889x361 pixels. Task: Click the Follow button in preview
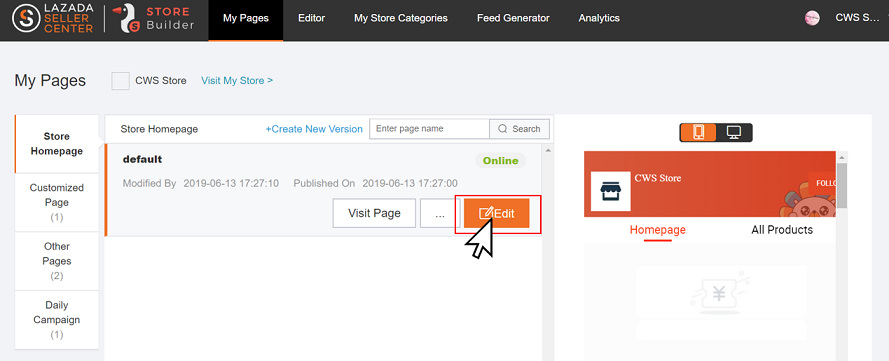click(x=822, y=183)
